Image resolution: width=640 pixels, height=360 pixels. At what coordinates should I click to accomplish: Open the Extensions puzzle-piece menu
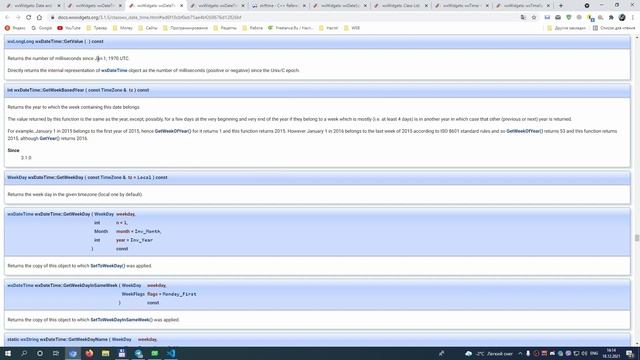(611, 18)
